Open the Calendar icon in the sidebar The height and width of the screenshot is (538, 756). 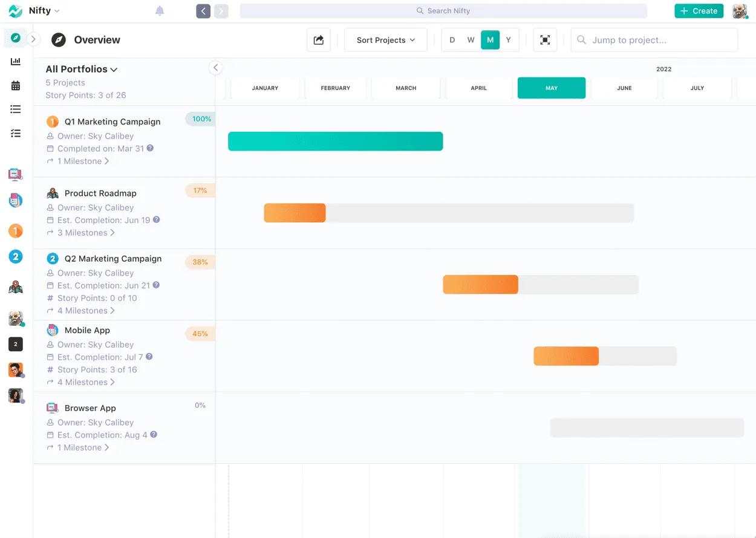point(15,85)
